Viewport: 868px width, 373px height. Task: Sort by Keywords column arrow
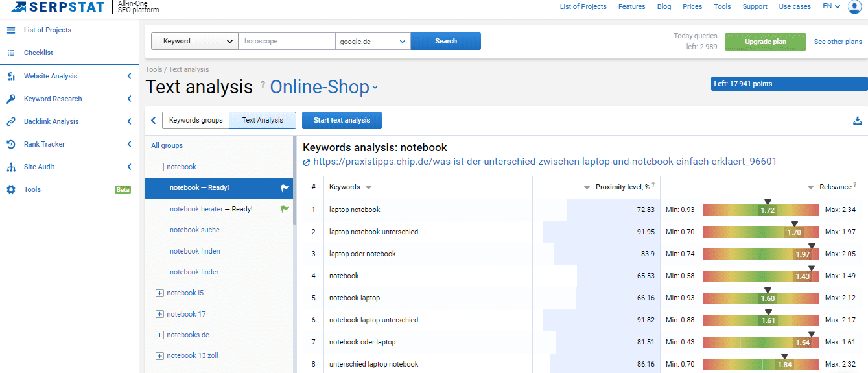(368, 187)
